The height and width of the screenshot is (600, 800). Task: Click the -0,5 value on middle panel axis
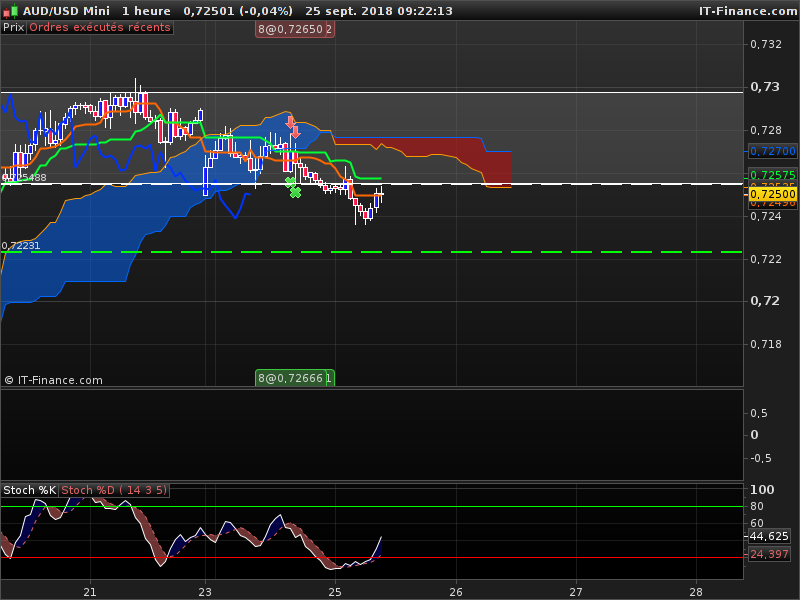click(x=761, y=458)
